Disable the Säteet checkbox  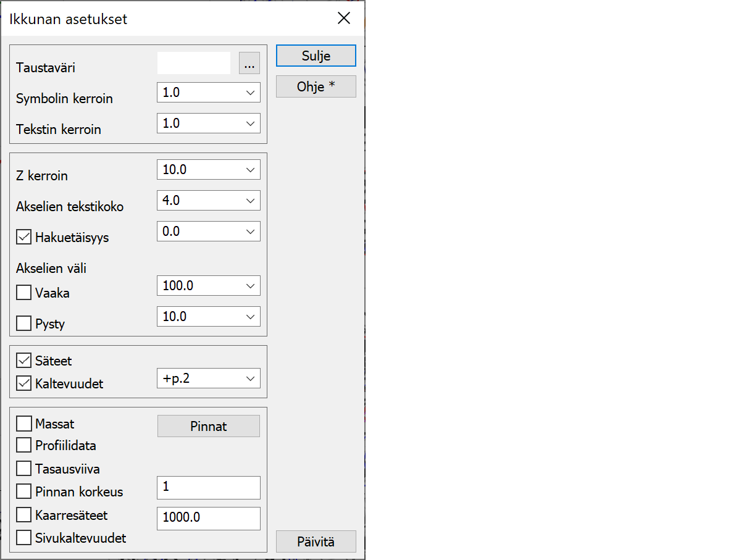coord(24,361)
